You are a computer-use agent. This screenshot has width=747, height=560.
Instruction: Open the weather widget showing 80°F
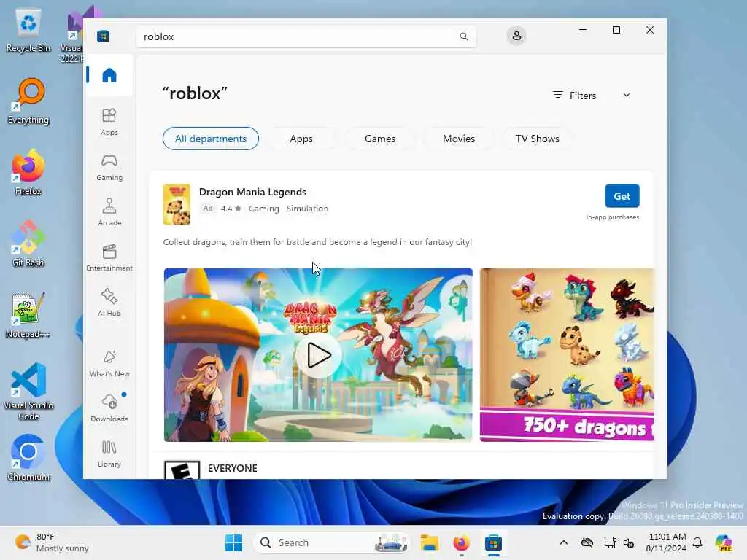[x=52, y=542]
